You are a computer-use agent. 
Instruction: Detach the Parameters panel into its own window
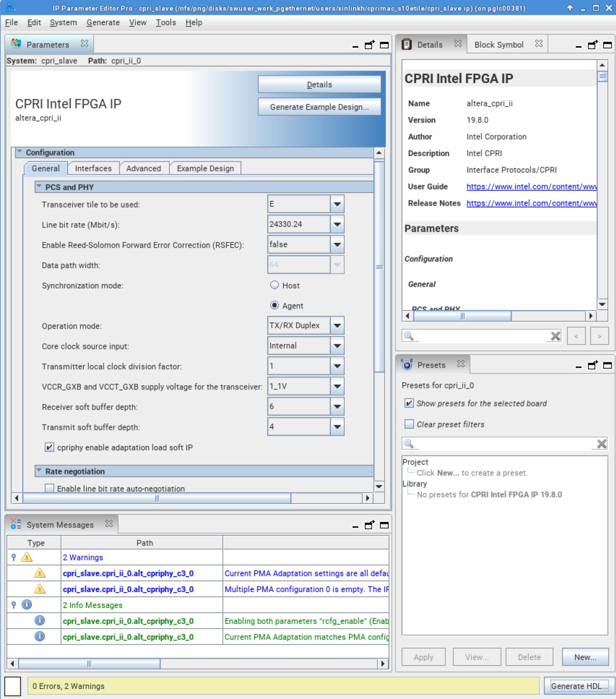370,45
